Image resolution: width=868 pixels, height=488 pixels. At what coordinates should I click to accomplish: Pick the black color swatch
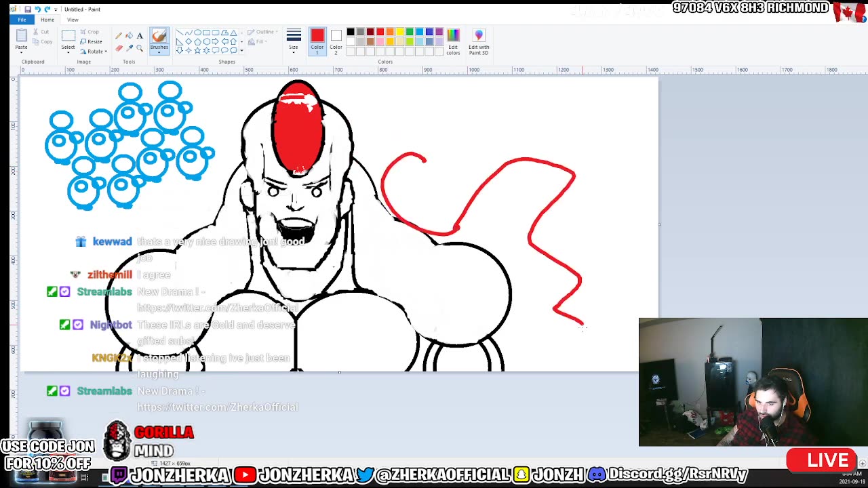point(351,32)
